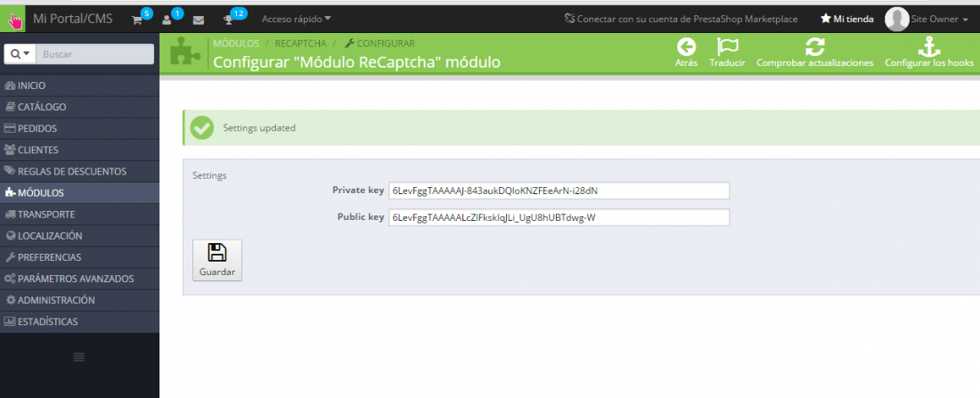Click Recaptcha breadcrumb link
The height and width of the screenshot is (398, 980).
(300, 44)
